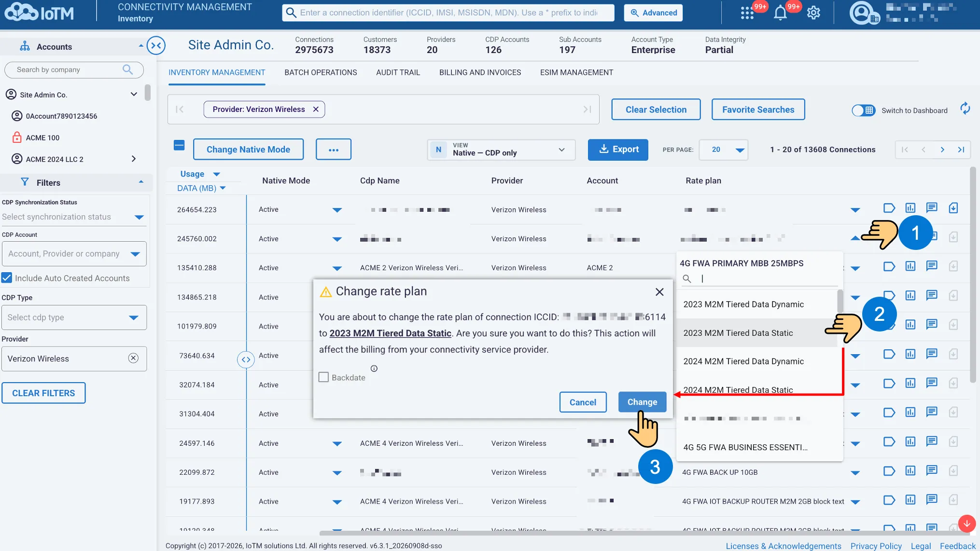
Task: Switch to the eSIM Management tab
Action: (576, 72)
